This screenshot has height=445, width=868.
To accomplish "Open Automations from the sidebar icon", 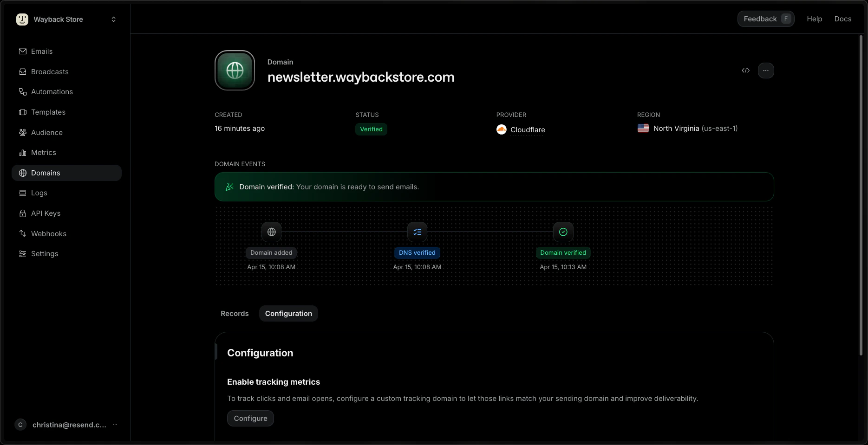I will pyautogui.click(x=22, y=91).
